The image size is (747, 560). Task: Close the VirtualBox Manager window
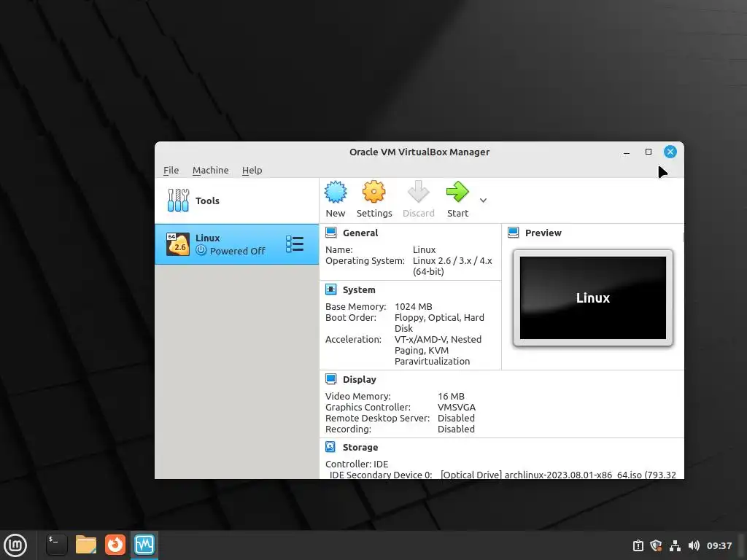[670, 152]
